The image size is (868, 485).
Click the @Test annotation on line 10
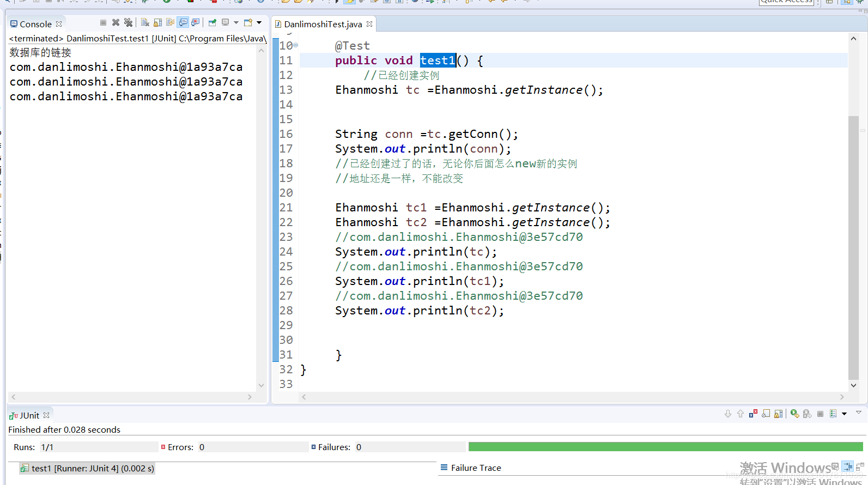coord(352,46)
